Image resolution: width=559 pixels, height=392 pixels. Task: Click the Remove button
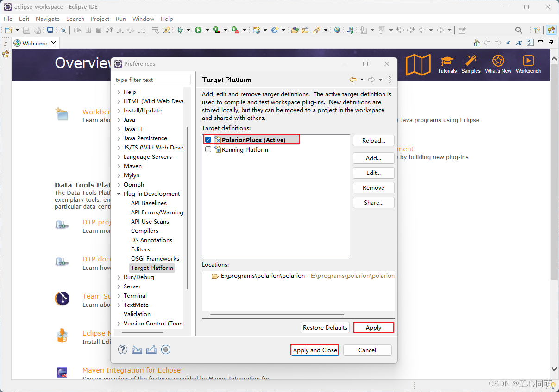click(374, 187)
